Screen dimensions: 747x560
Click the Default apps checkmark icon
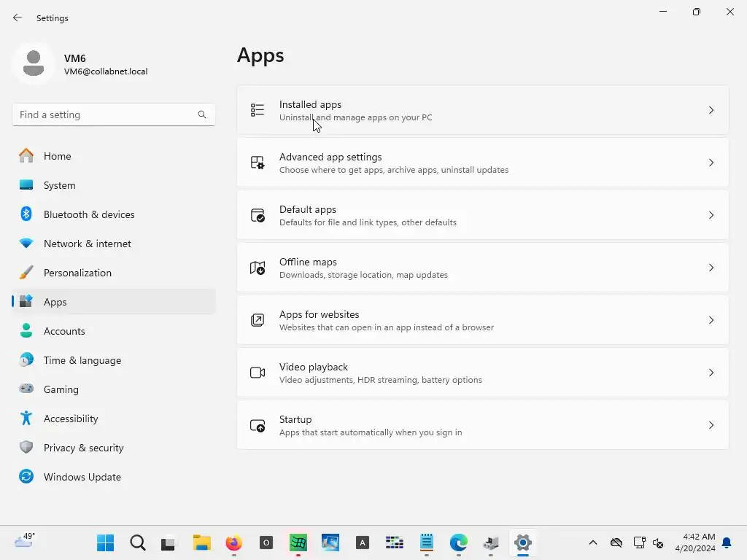[258, 215]
